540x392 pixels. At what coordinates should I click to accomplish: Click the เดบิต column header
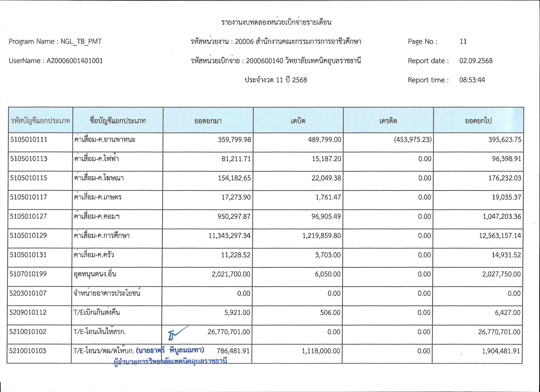click(298, 121)
